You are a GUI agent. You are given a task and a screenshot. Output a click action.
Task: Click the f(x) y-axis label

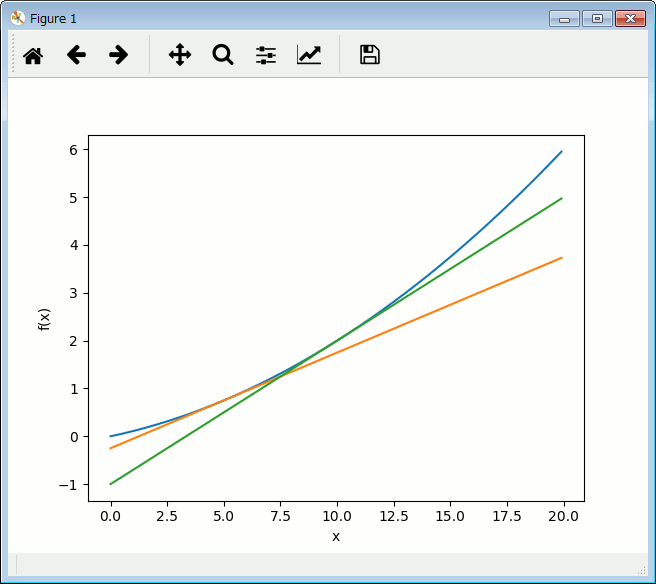click(x=44, y=317)
